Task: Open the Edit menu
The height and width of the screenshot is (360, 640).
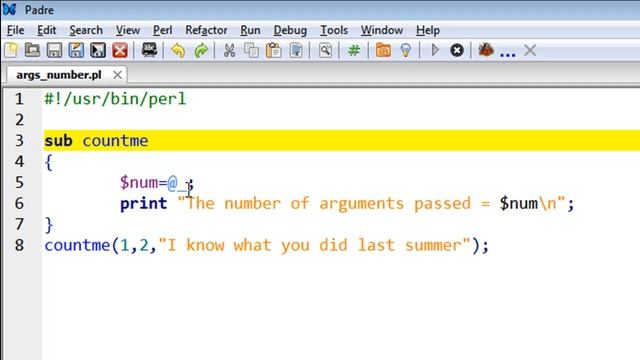Action: point(47,30)
